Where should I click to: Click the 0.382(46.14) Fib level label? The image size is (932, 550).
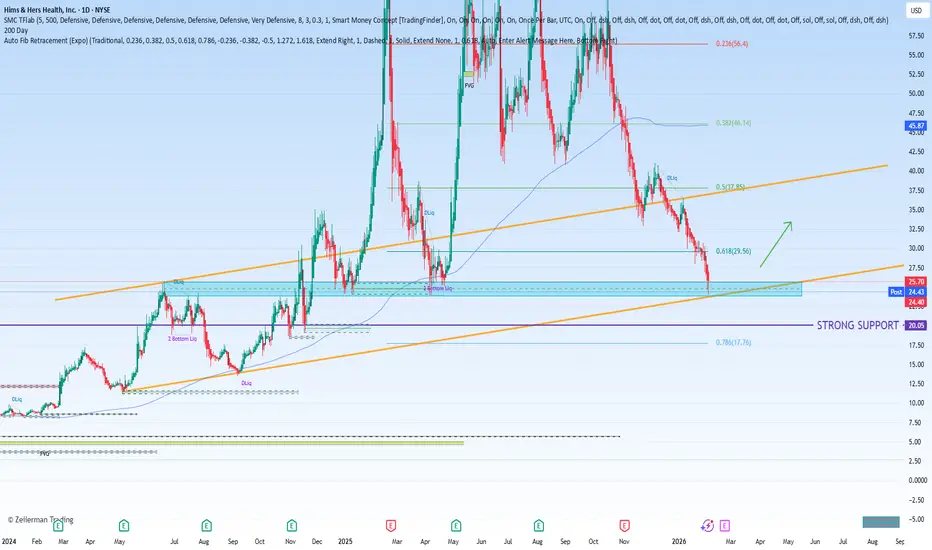[733, 123]
